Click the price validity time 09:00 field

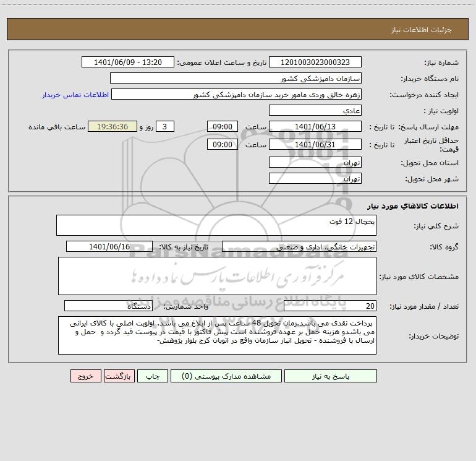222,144
